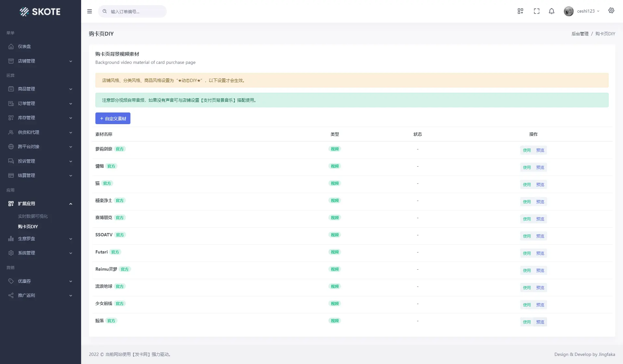This screenshot has height=364, width=623.
Task: Expand the 跨平台对接 chevron
Action: [x=71, y=147]
